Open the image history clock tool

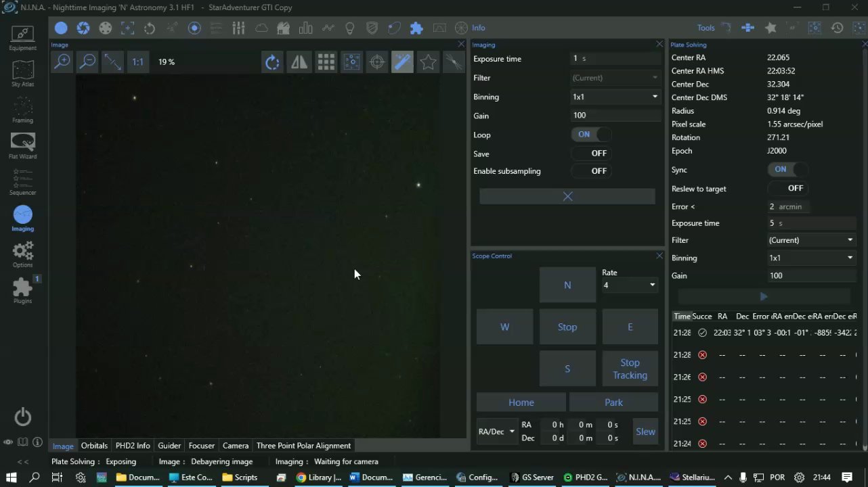pyautogui.click(x=837, y=28)
